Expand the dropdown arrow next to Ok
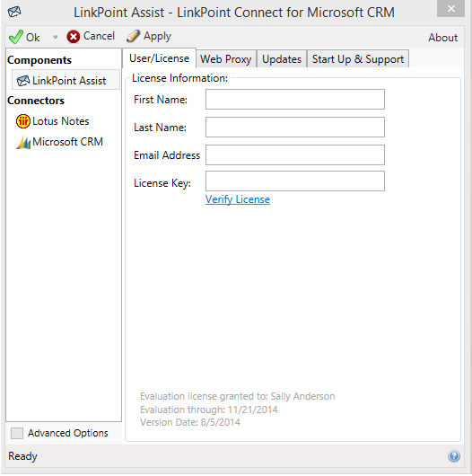 click(x=55, y=38)
